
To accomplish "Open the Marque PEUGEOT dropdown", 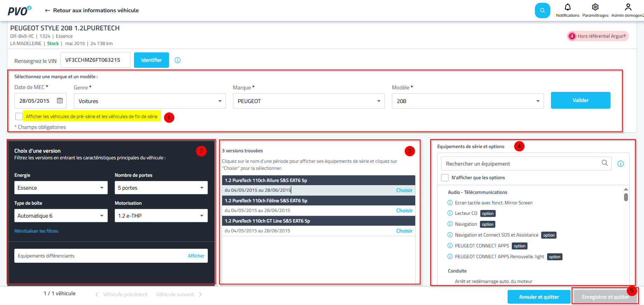I will [x=309, y=101].
